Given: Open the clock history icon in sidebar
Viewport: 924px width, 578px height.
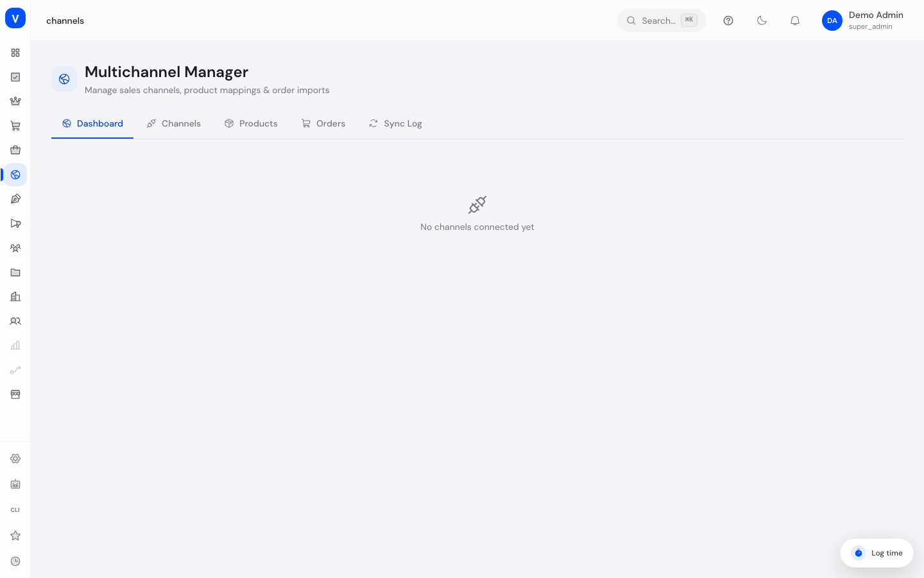Looking at the screenshot, I should point(15,561).
